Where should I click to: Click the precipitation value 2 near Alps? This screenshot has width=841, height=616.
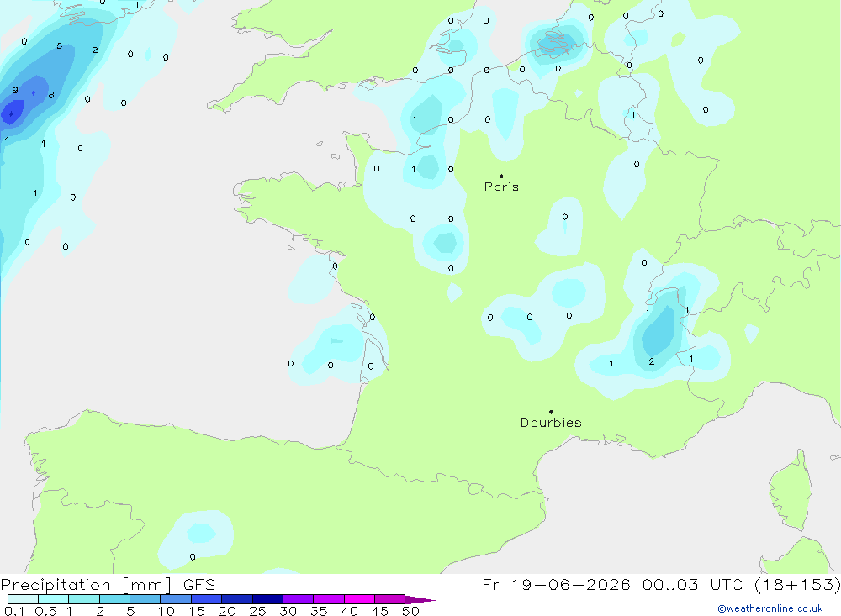click(x=652, y=362)
